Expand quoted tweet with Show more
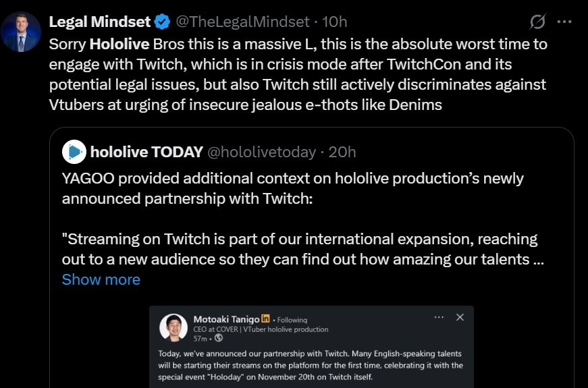This screenshot has width=588, height=388. tap(101, 279)
